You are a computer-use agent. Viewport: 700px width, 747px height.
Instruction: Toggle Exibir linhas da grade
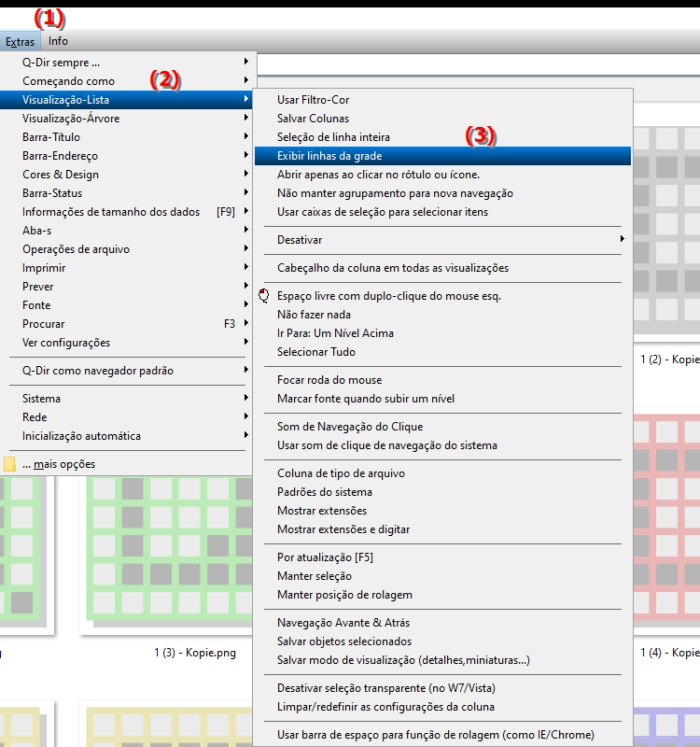[x=442, y=156]
